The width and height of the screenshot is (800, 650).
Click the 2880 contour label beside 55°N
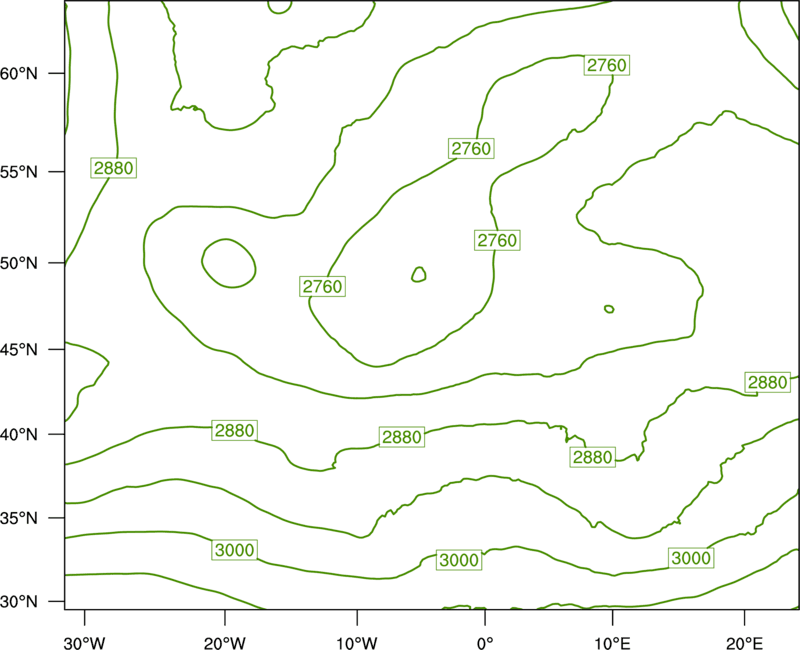114,168
